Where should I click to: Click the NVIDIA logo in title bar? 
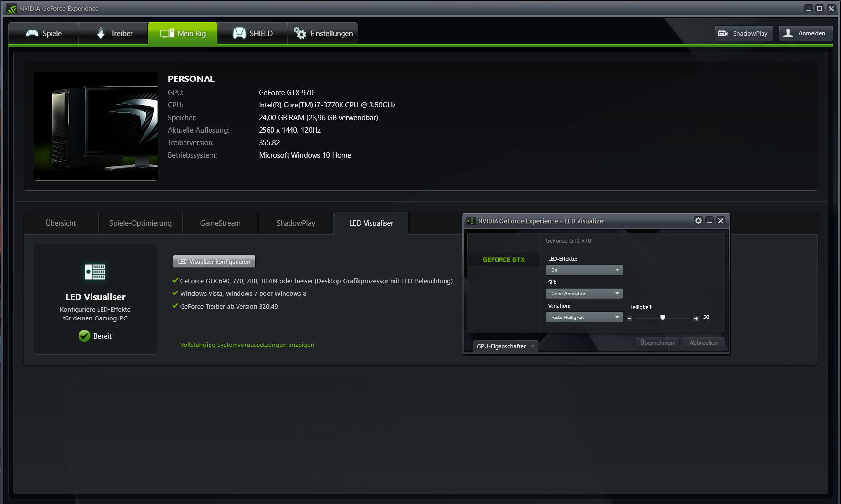[x=11, y=9]
